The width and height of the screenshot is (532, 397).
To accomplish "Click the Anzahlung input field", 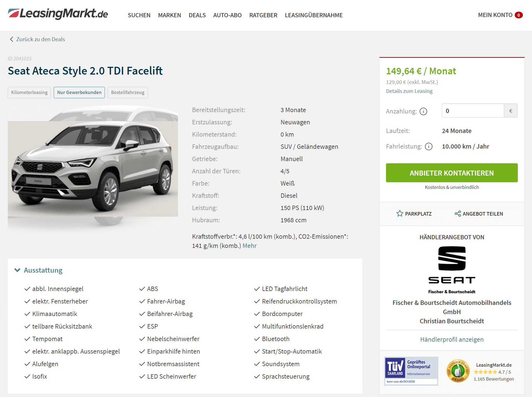I will tap(473, 111).
